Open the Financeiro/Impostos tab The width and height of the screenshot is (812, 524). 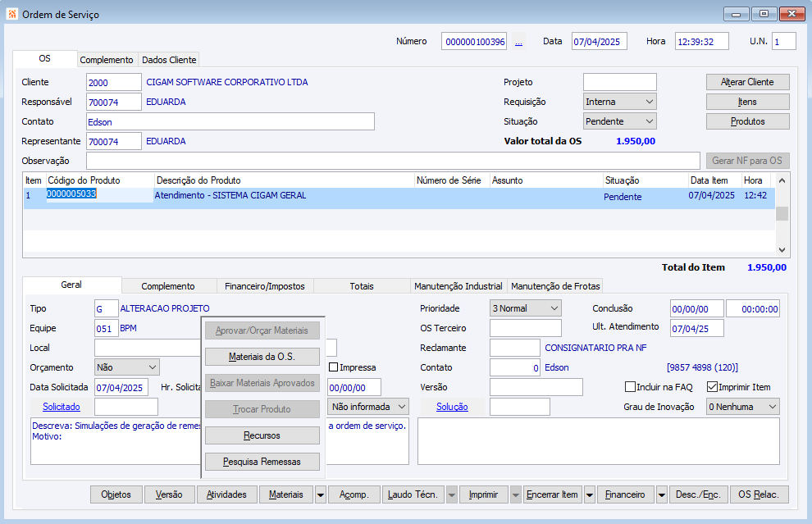click(x=265, y=286)
